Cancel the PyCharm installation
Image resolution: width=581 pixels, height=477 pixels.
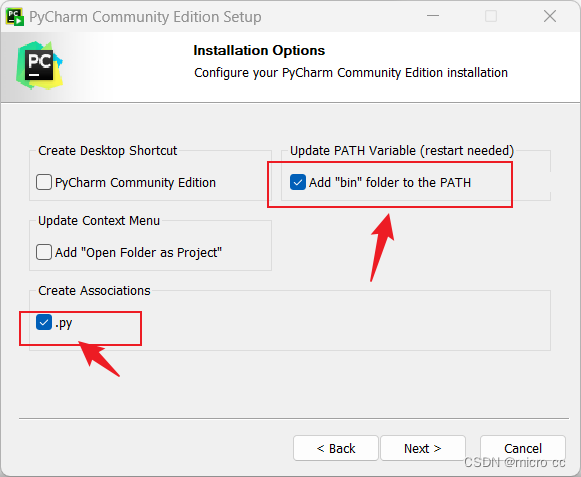click(x=523, y=448)
